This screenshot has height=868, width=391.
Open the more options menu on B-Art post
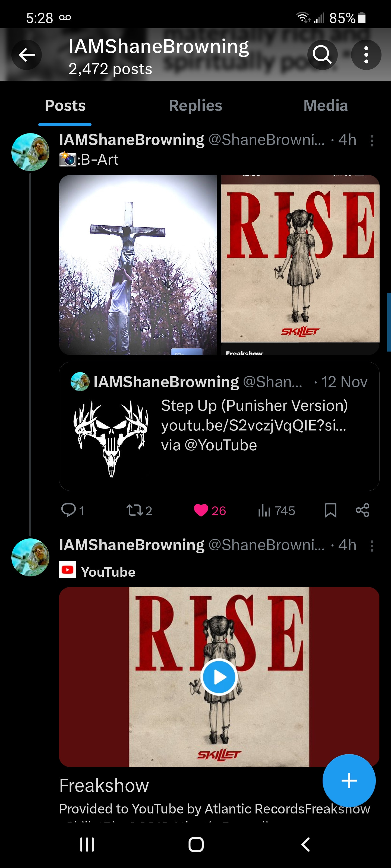pyautogui.click(x=372, y=141)
